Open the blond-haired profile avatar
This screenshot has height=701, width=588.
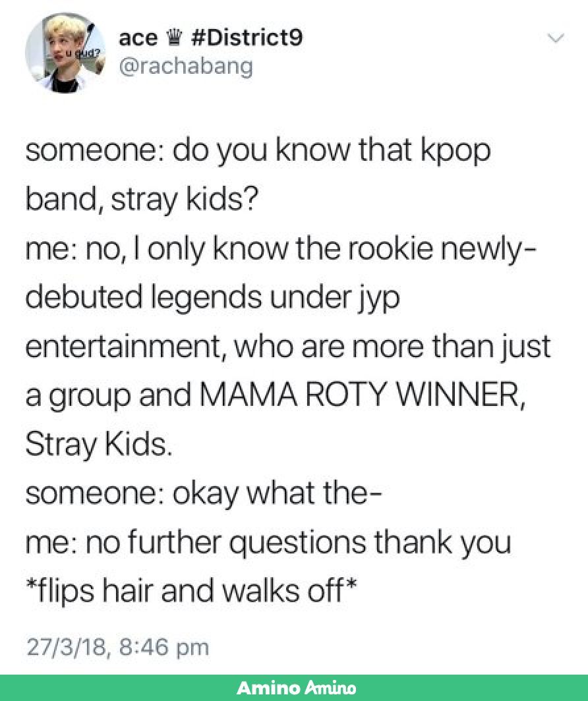(65, 53)
